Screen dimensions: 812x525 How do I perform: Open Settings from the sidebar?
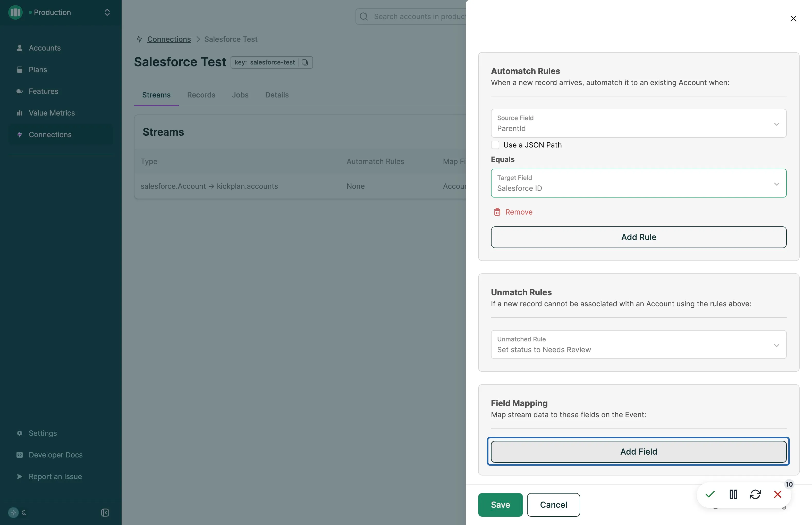click(61, 433)
